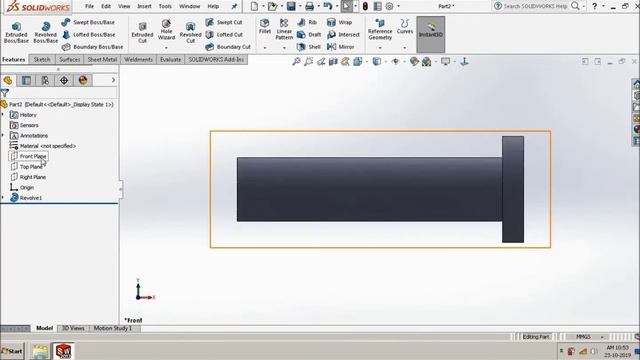Select the Linear Pattern tool
This screenshot has width=640, height=360.
pyautogui.click(x=284, y=29)
